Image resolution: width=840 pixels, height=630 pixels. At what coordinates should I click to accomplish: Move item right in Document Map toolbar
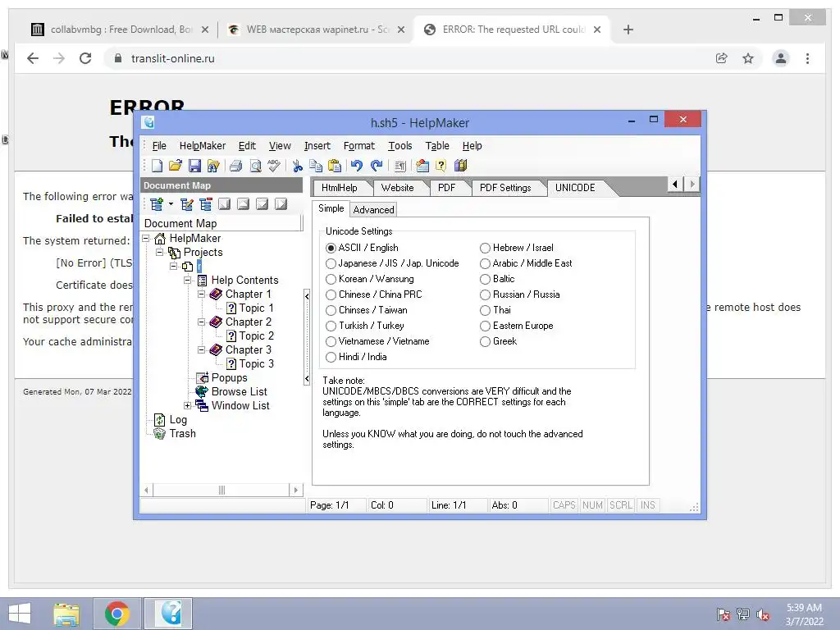[x=281, y=204]
